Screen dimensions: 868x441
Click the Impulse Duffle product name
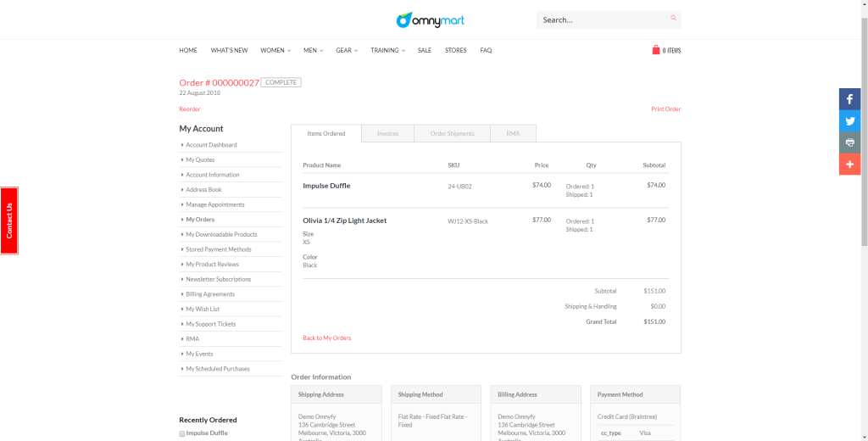pyautogui.click(x=326, y=186)
